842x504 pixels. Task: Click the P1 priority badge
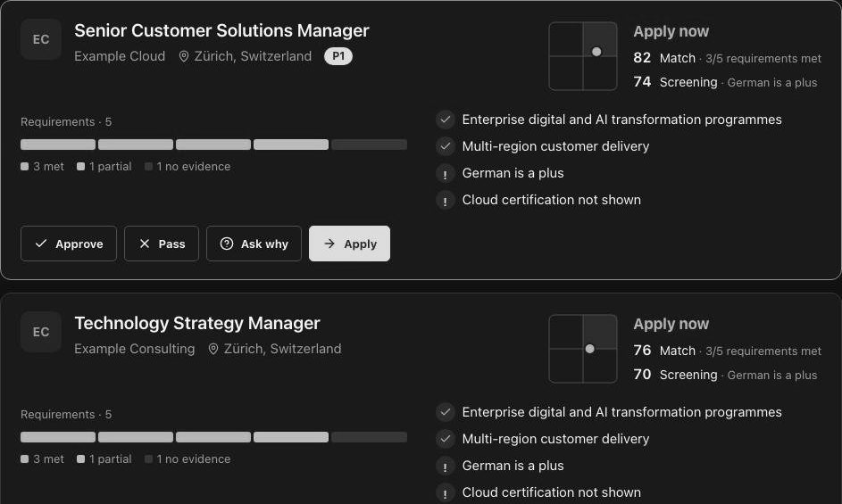pyautogui.click(x=338, y=56)
